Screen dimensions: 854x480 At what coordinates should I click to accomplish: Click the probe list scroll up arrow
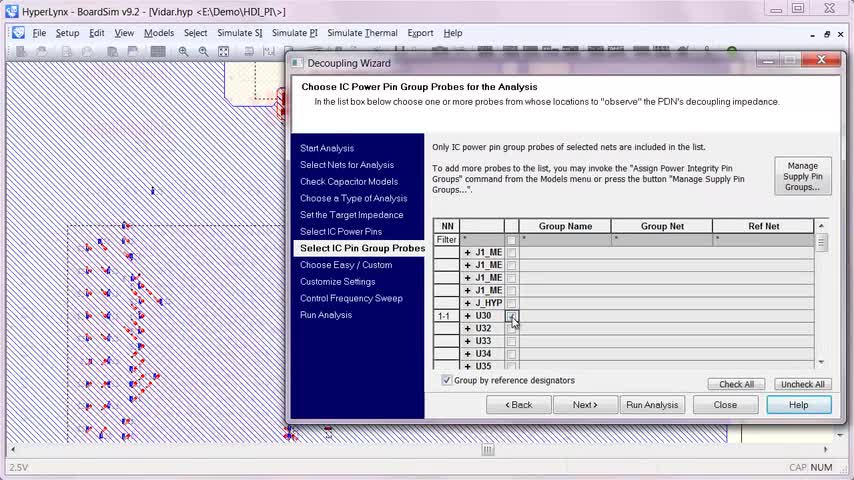tap(821, 225)
